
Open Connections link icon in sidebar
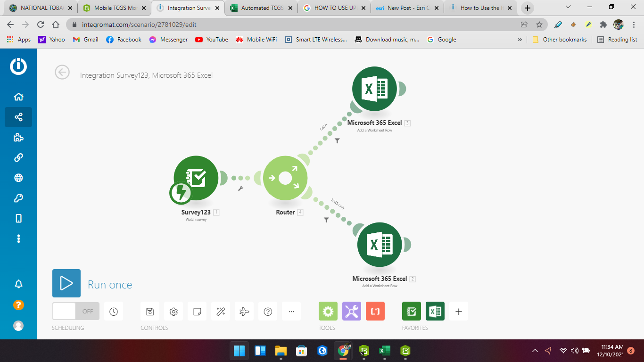click(18, 157)
